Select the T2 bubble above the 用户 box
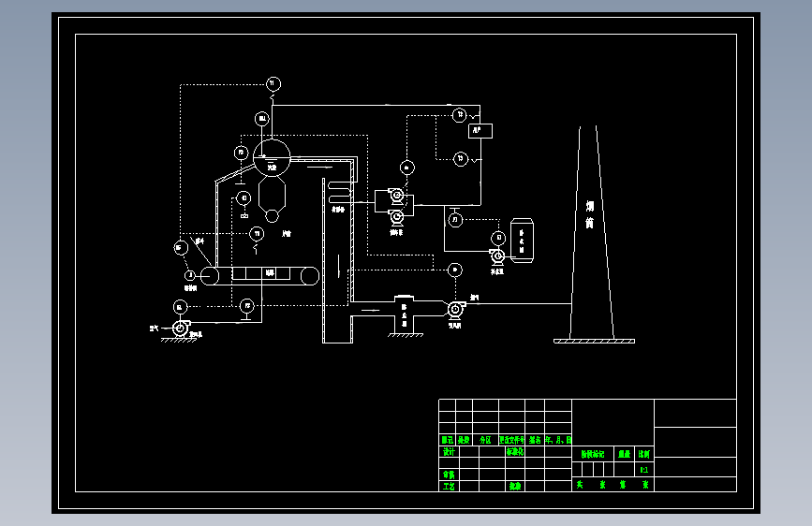Viewport: 812px width, 526px height. [459, 114]
